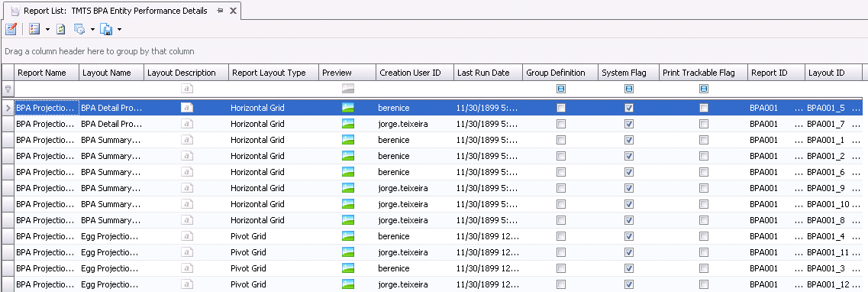Click the Layout ID column header
Screen dimensions: 868x292
point(833,73)
